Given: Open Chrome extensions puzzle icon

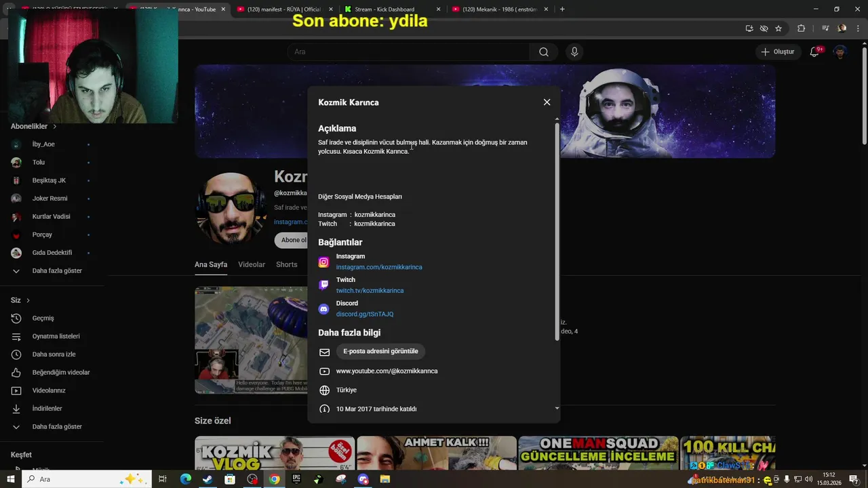Looking at the screenshot, I should tap(802, 28).
